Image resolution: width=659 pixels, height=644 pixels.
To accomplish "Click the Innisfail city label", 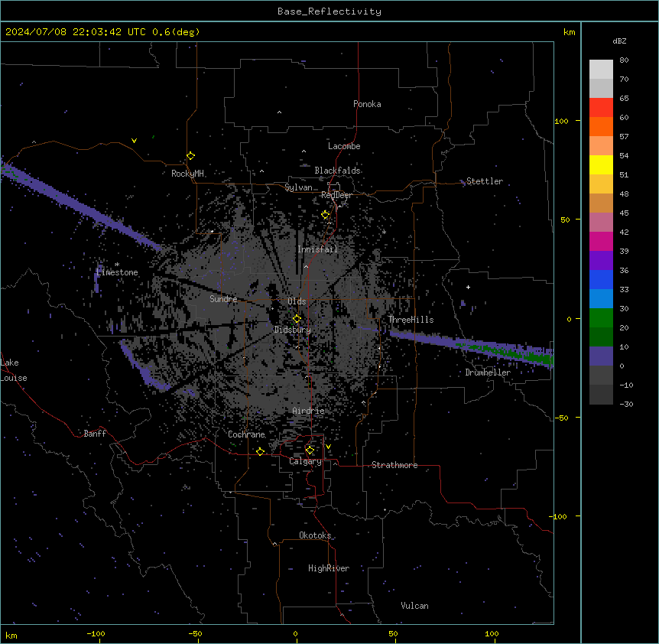I will (317, 249).
